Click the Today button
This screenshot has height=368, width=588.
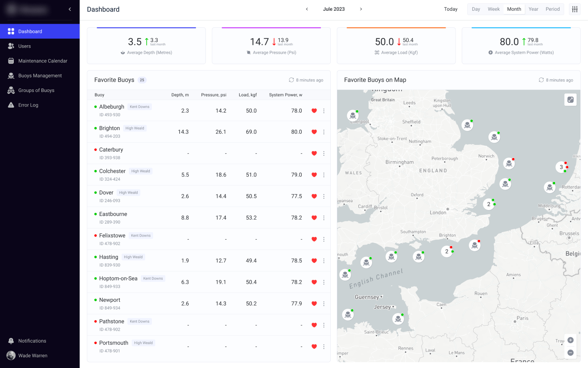pos(451,9)
